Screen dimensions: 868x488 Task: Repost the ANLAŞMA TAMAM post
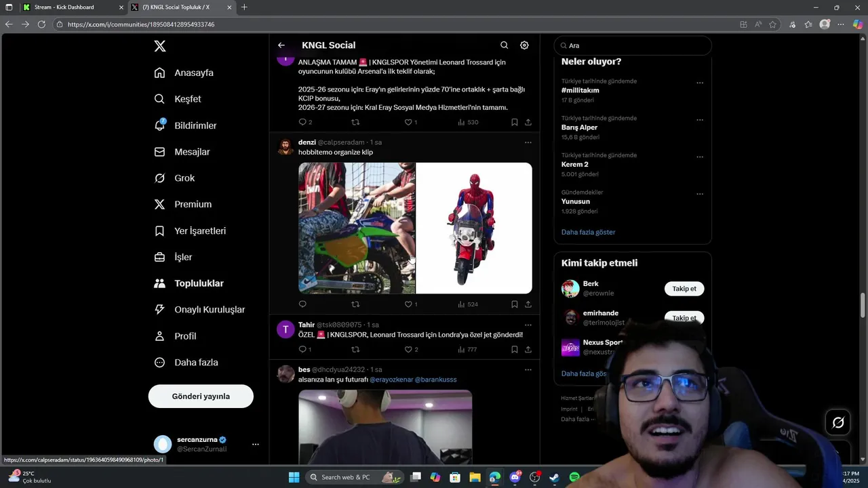pyautogui.click(x=355, y=123)
